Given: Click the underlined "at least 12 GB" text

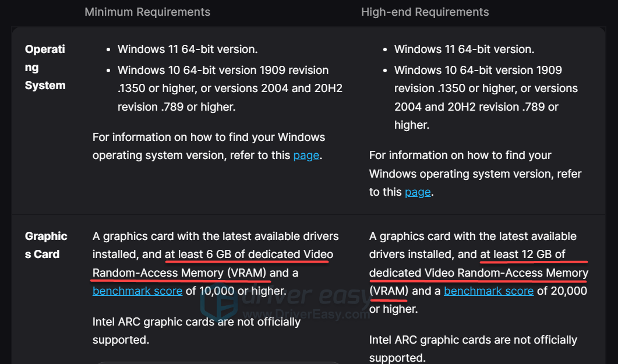Looking at the screenshot, I should click(x=522, y=255).
